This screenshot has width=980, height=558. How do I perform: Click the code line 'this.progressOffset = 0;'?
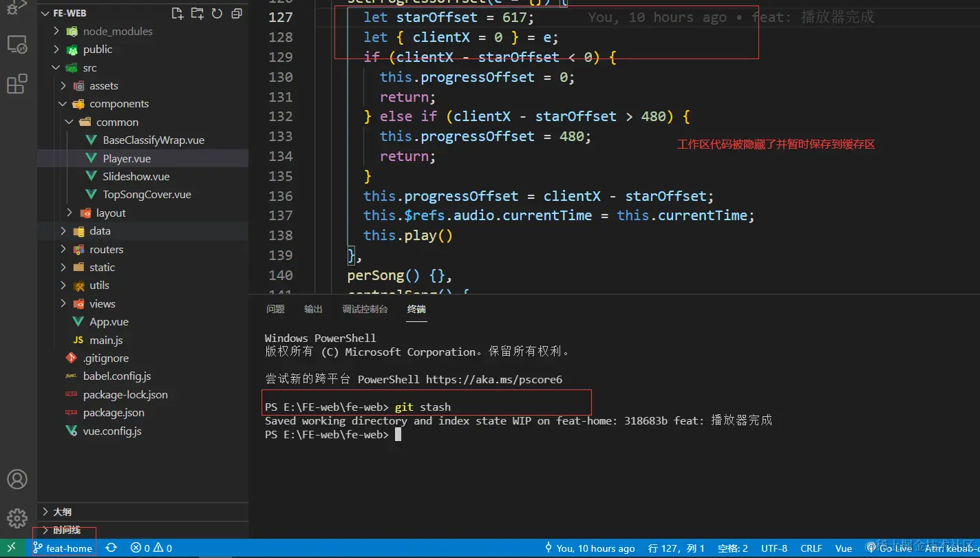click(478, 77)
